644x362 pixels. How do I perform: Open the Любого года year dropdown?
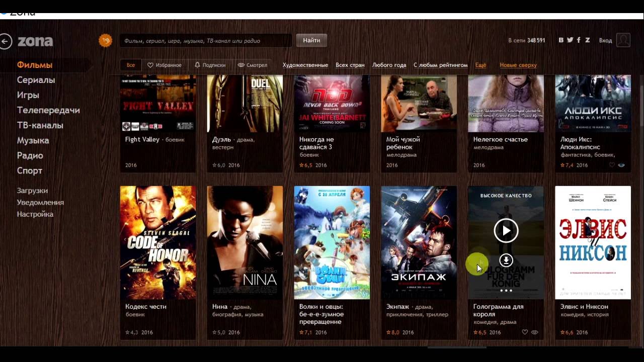(x=389, y=65)
